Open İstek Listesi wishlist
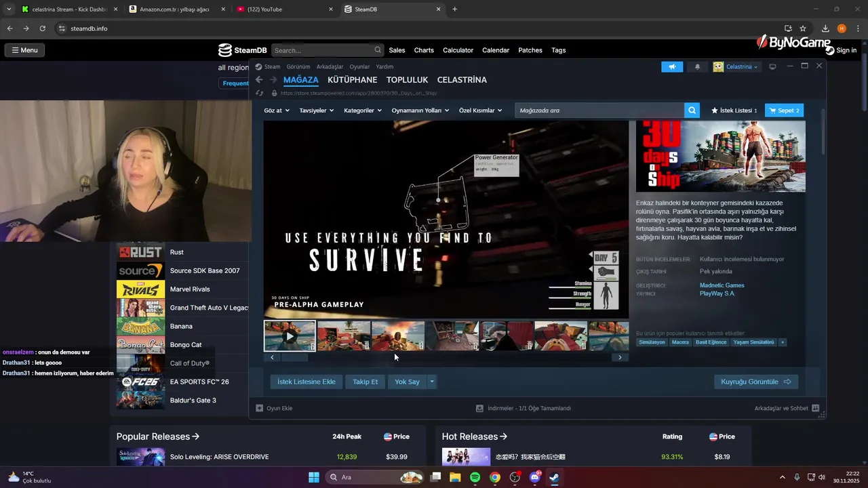Screen dimensions: 868x488 point(734,110)
